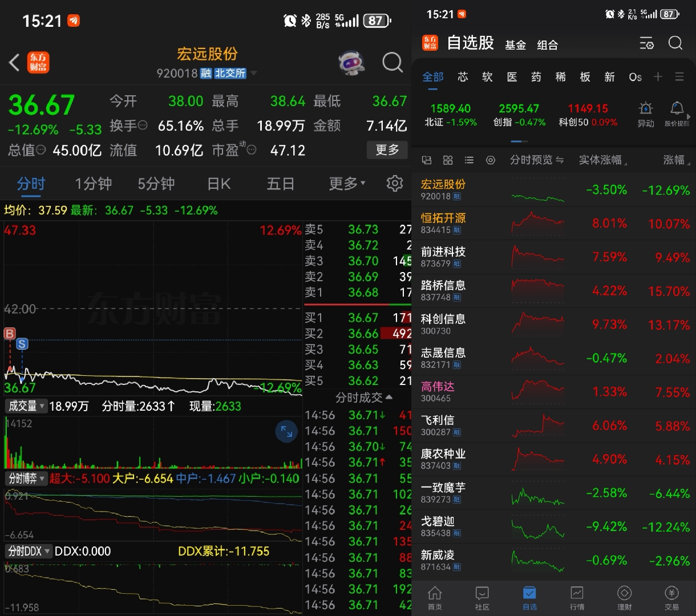
Task: Select 全部 group tab
Action: pyautogui.click(x=433, y=77)
